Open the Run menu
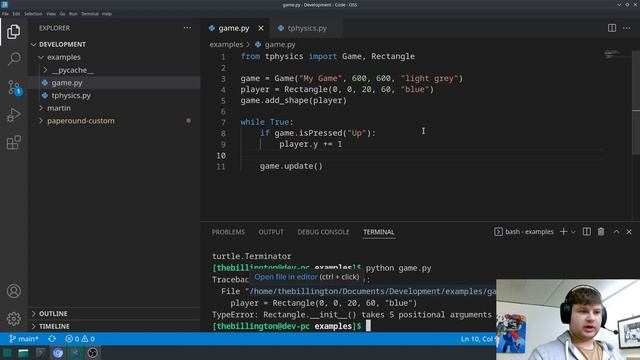 click(x=73, y=13)
